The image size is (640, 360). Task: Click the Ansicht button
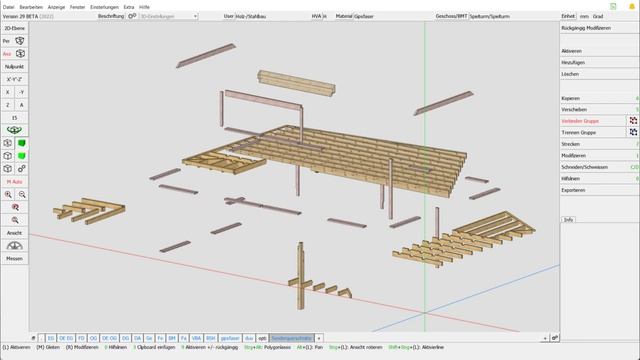pos(14,233)
